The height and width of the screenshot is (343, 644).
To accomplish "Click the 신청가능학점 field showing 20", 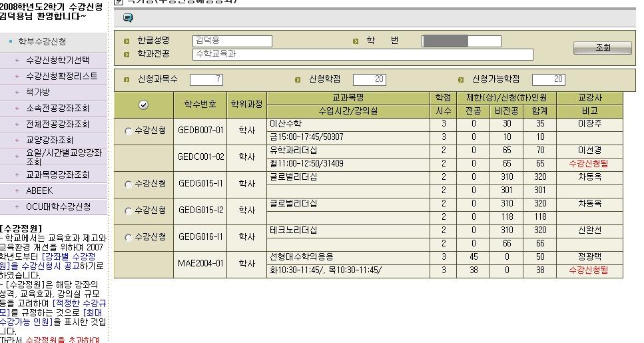I will [548, 80].
